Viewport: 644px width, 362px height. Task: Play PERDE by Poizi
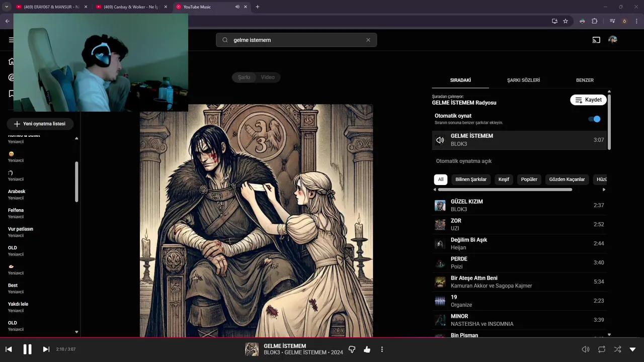pos(519,262)
